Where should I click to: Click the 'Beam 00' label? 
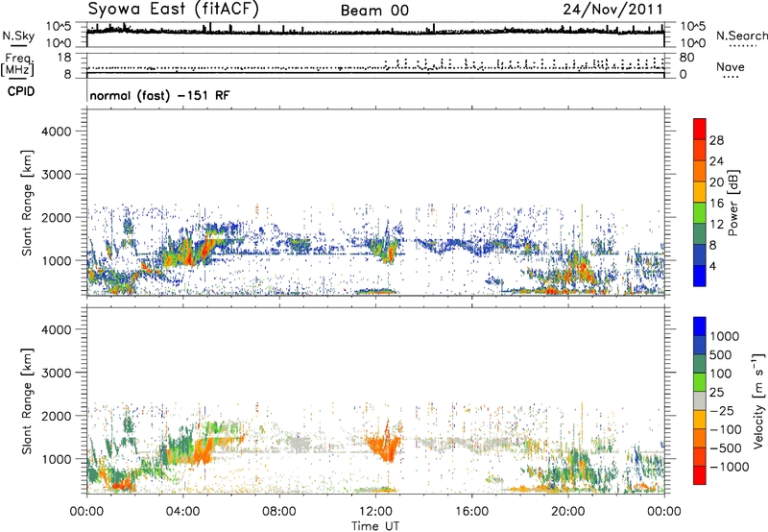click(374, 11)
